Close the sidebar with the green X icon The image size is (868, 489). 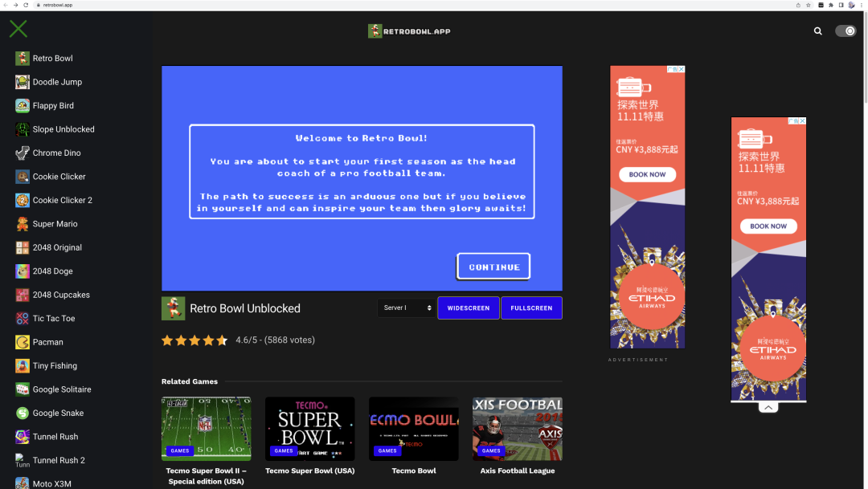click(x=18, y=29)
